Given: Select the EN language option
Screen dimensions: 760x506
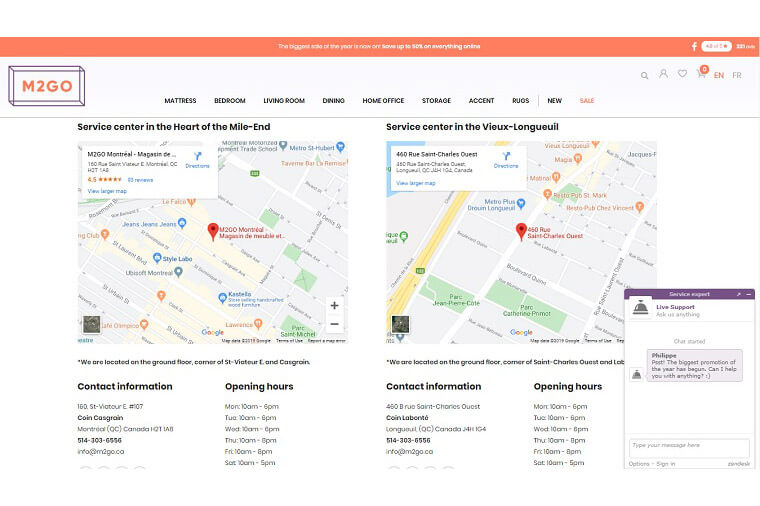Looking at the screenshot, I should coord(719,76).
